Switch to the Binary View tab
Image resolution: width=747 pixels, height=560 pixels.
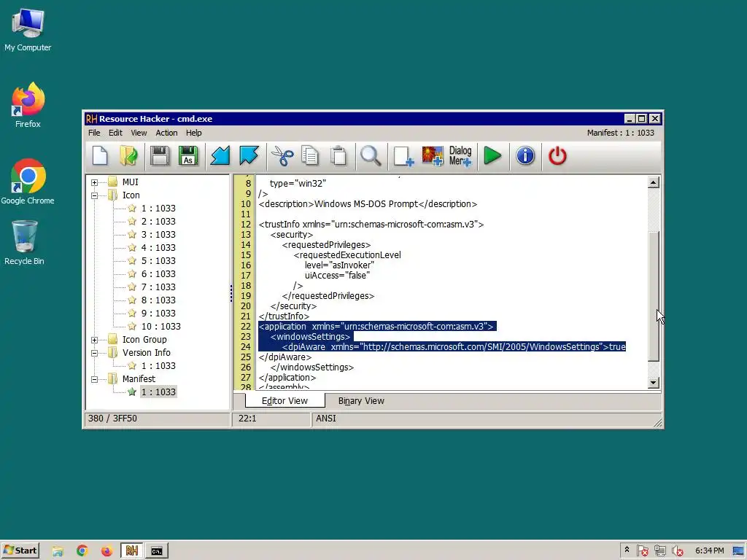click(361, 401)
